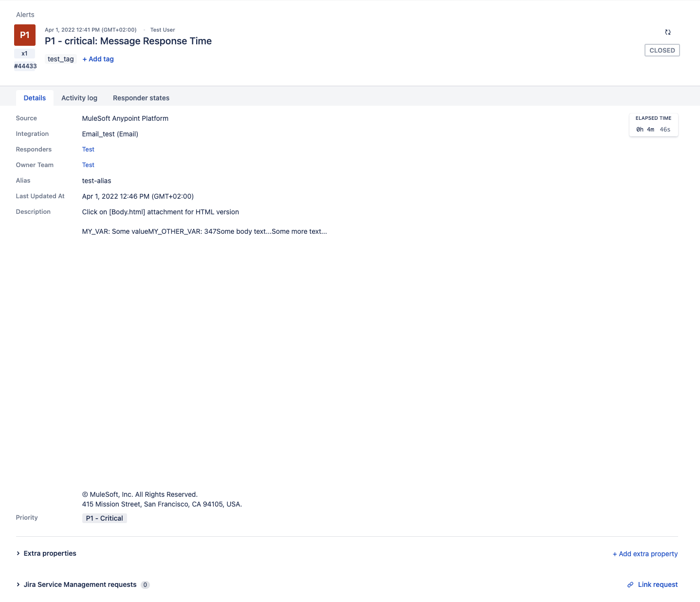
Task: Click the MuleSoft copyright line
Action: [x=140, y=494]
